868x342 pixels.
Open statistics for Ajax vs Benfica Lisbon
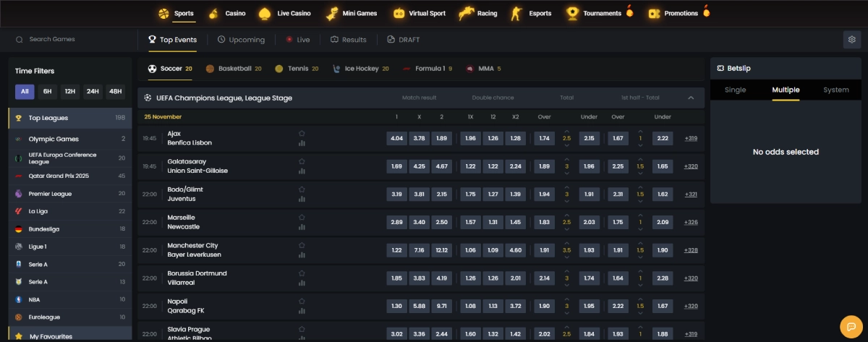click(302, 143)
